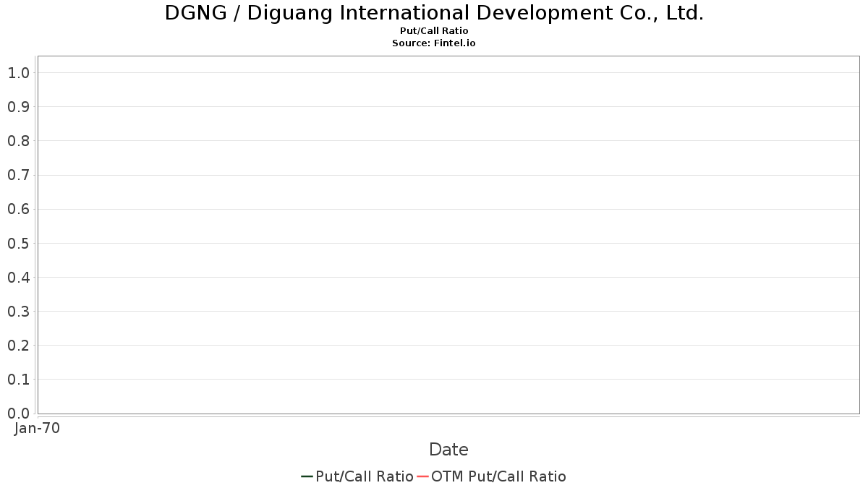
Task: Toggle the OTM Put/Call Ratio legend label
Action: click(x=498, y=476)
